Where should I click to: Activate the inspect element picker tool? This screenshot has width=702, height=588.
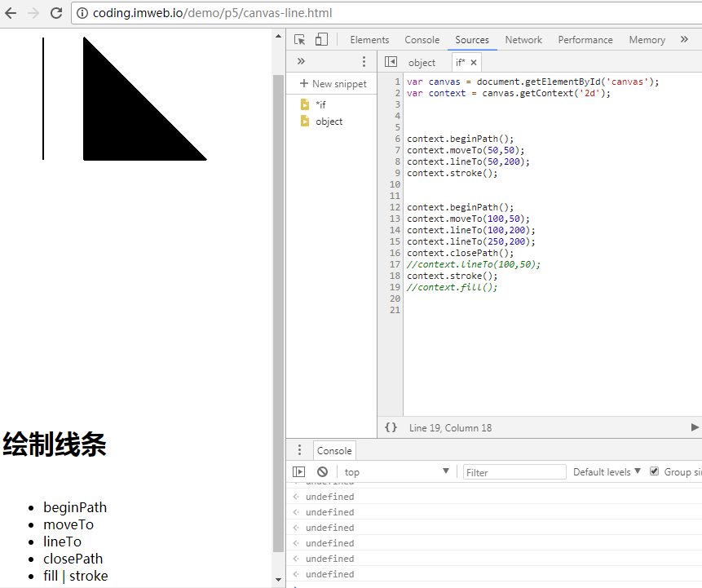pos(300,40)
